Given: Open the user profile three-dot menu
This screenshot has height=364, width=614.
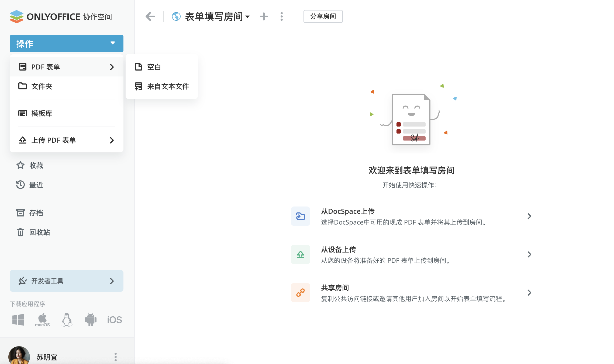Looking at the screenshot, I should tap(116, 357).
